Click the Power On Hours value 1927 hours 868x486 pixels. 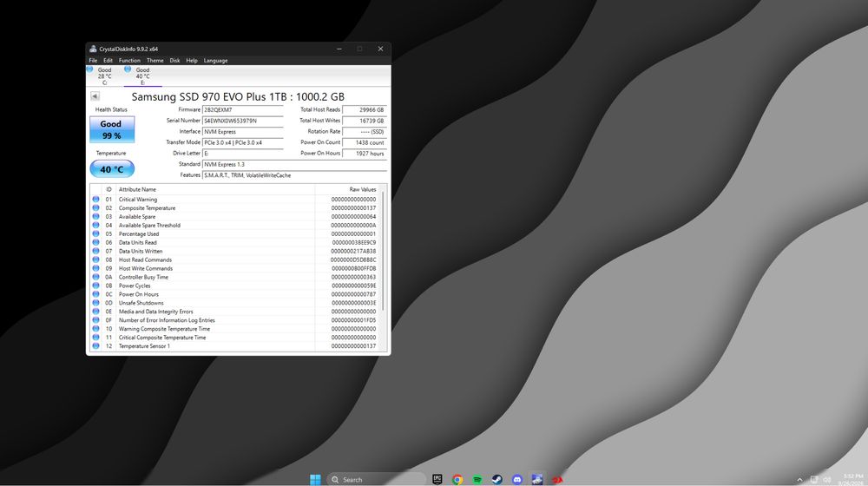point(365,154)
